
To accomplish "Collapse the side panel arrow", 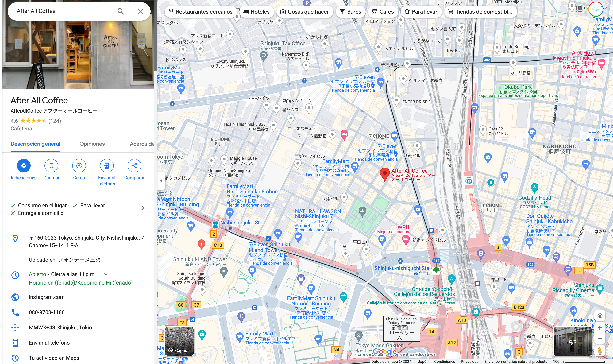I will click(161, 181).
